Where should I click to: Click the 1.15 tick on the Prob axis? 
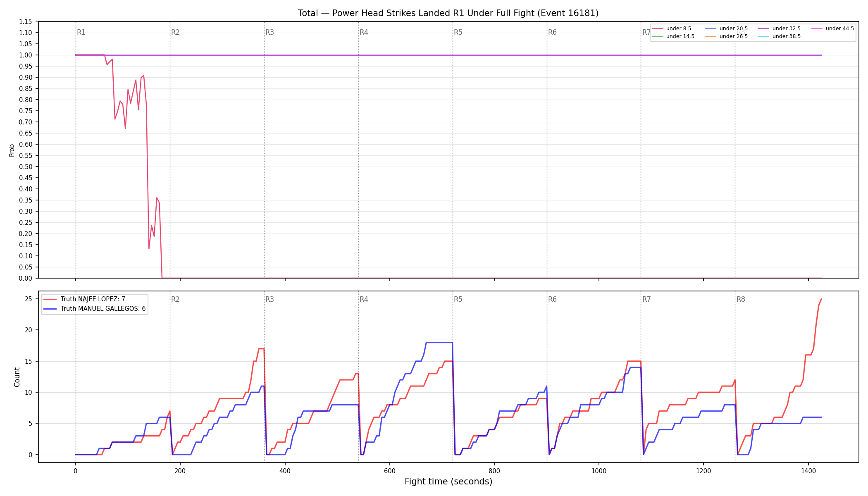[x=25, y=21]
